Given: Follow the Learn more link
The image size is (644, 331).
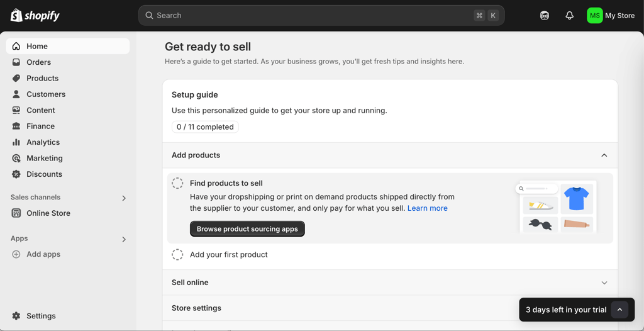Looking at the screenshot, I should click(x=427, y=208).
